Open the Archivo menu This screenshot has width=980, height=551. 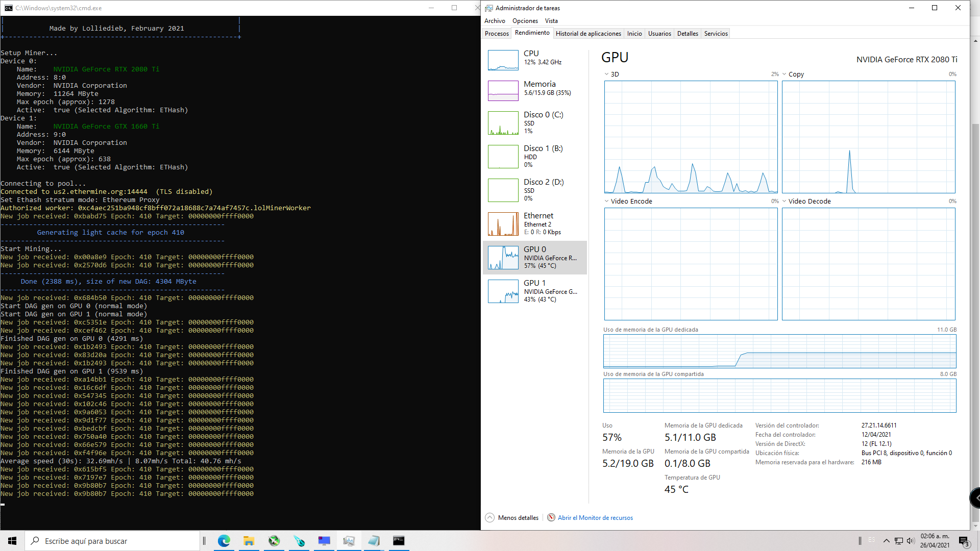[495, 21]
